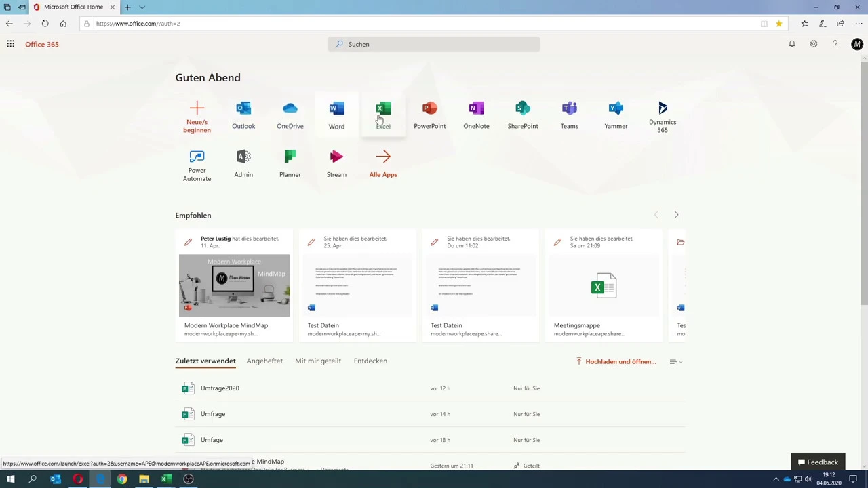
Task: Click the page vertical scrollbar
Action: (864, 183)
